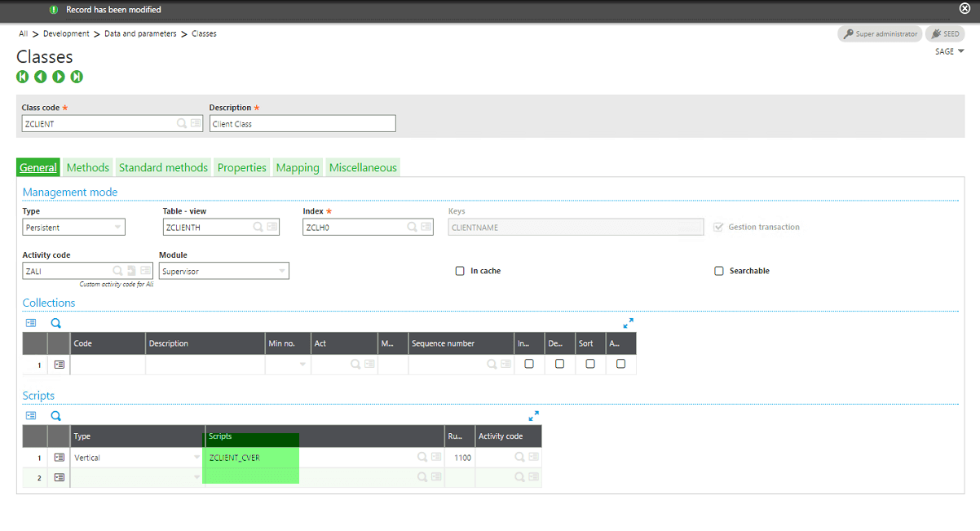
Task: Click Scripts row 1 Activity code search magnifier
Action: point(519,458)
